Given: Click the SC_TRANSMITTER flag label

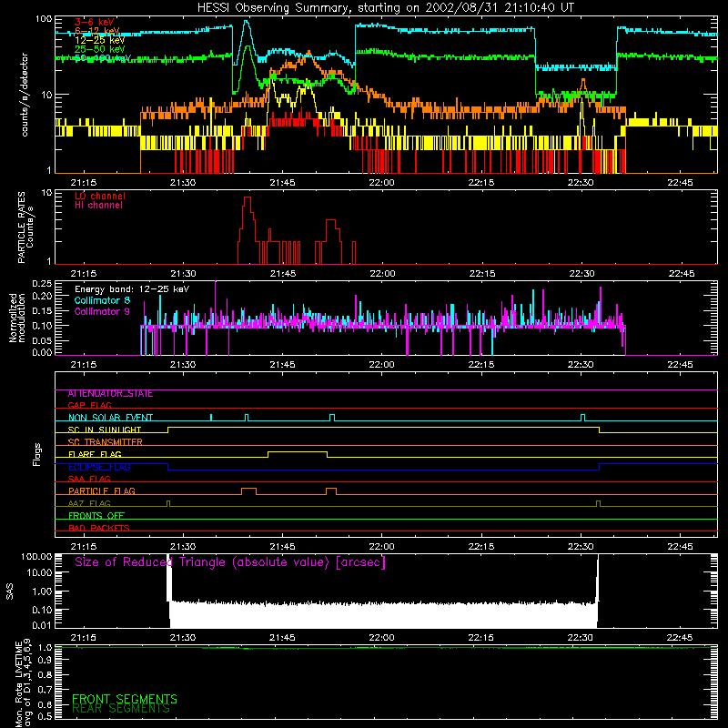Looking at the screenshot, I should [105, 442].
